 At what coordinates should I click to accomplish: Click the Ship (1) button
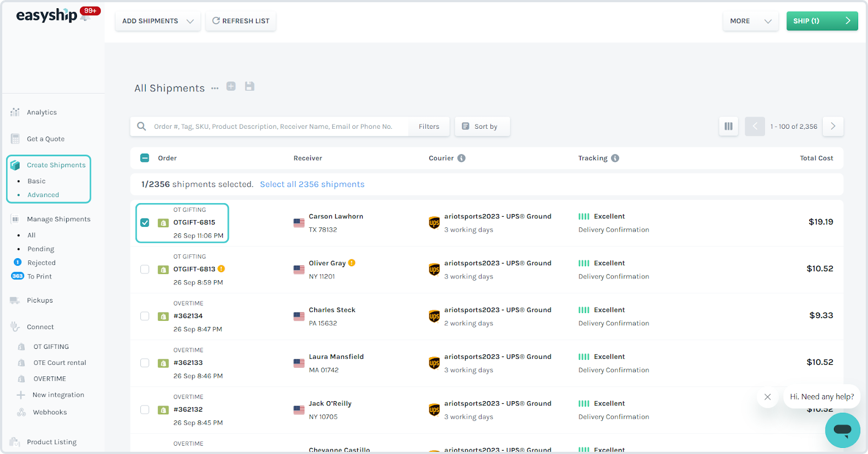coord(822,21)
